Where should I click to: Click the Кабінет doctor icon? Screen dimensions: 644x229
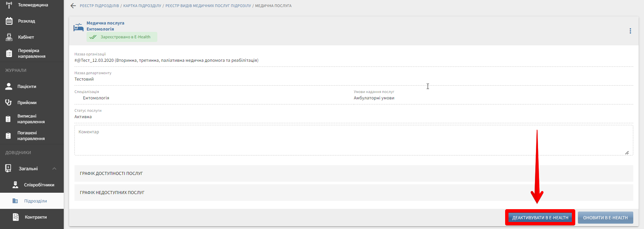9,37
